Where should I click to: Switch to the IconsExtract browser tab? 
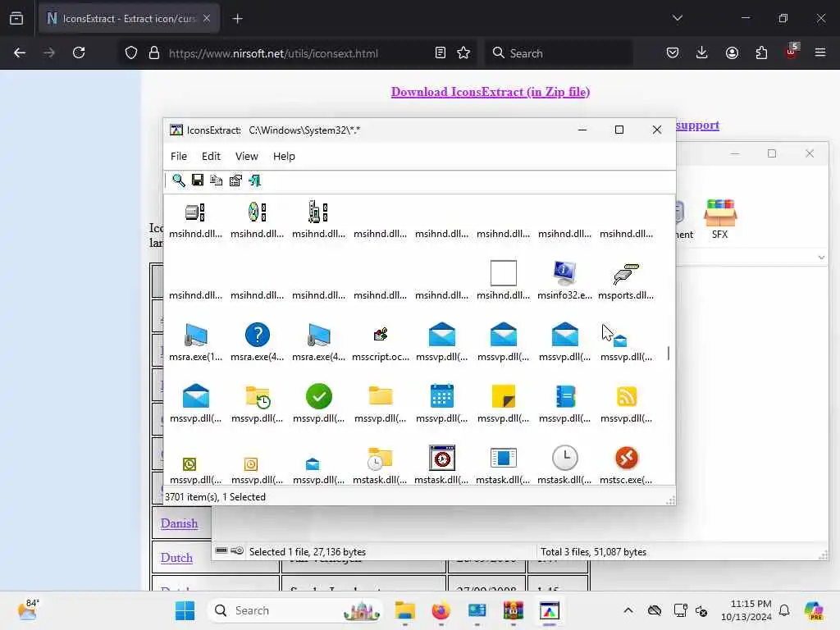(x=127, y=19)
